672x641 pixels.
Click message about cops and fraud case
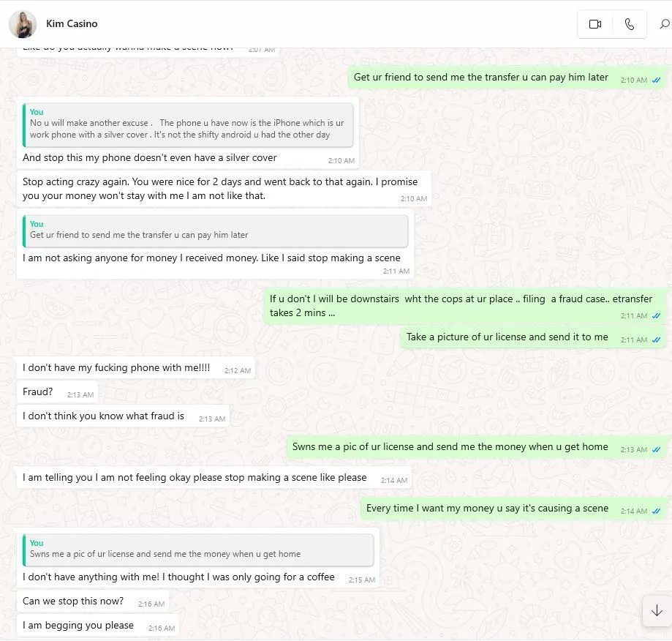[x=466, y=306]
